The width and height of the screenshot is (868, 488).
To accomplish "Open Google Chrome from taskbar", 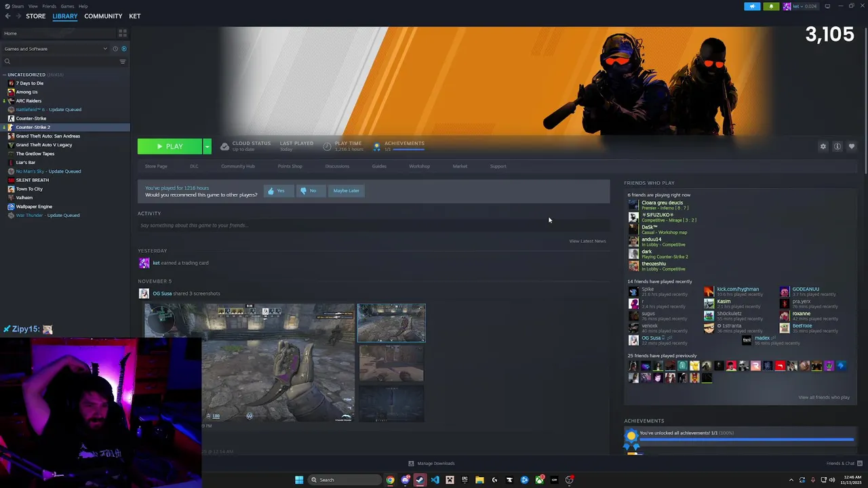I will [390, 480].
